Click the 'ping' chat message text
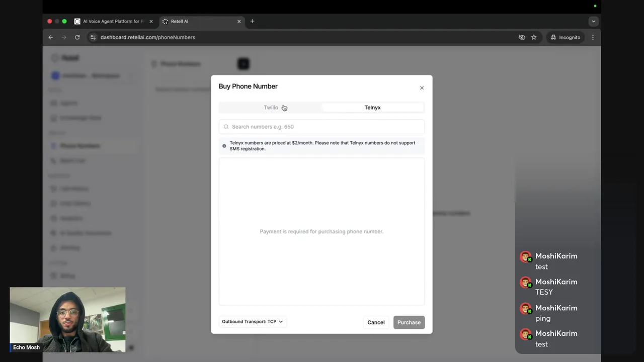 543,319
